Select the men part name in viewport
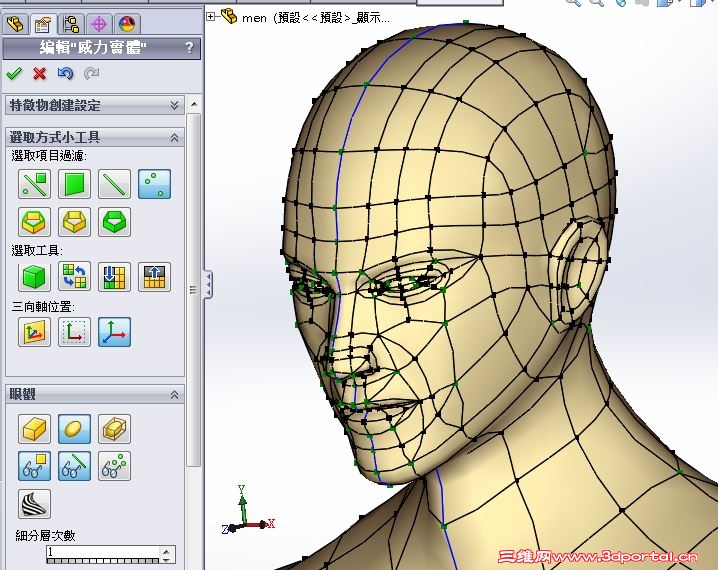This screenshot has height=570, width=718. (x=315, y=18)
